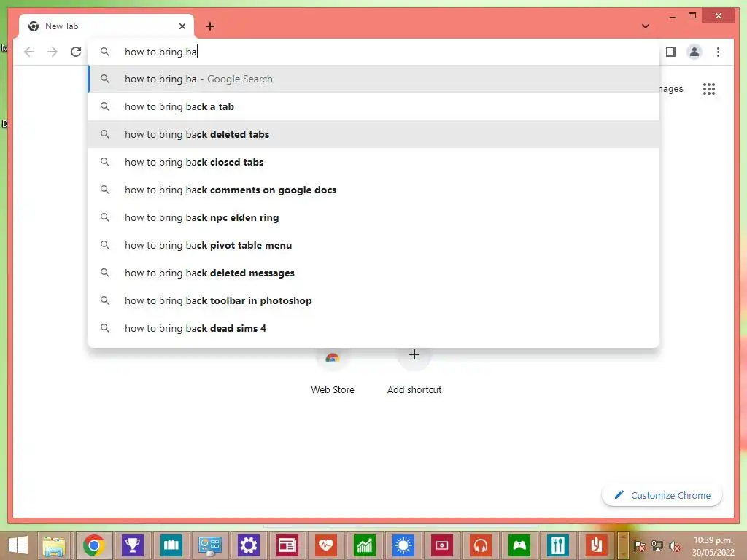Pick 'how to bring back npc elden ring'
Image resolution: width=747 pixels, height=560 pixels.
374,217
